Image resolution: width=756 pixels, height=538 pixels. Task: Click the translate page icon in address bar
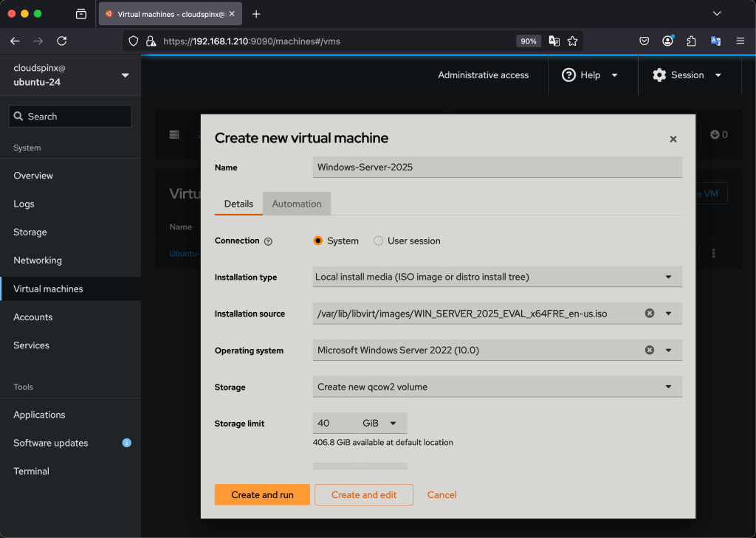tap(554, 41)
